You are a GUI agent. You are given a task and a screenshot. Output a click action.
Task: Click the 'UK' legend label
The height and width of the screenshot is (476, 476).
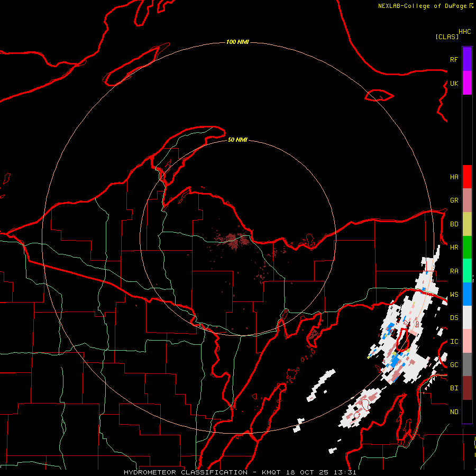click(454, 83)
